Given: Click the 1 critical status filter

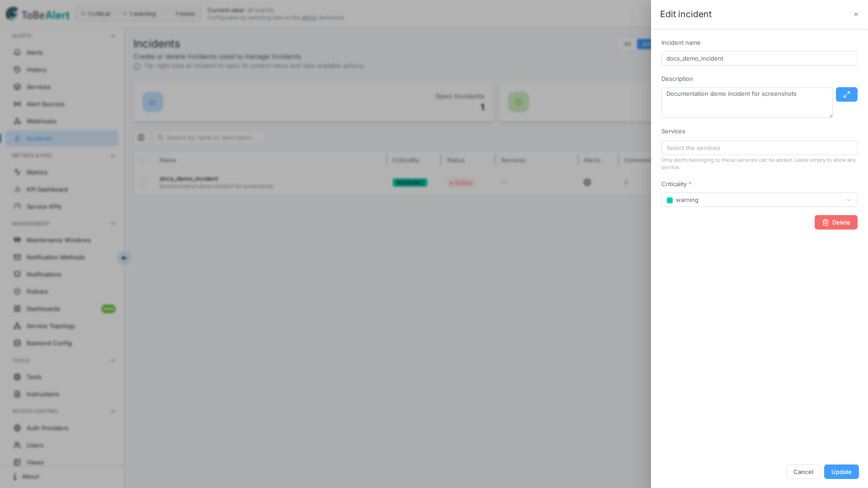Looking at the screenshot, I should (x=96, y=14).
